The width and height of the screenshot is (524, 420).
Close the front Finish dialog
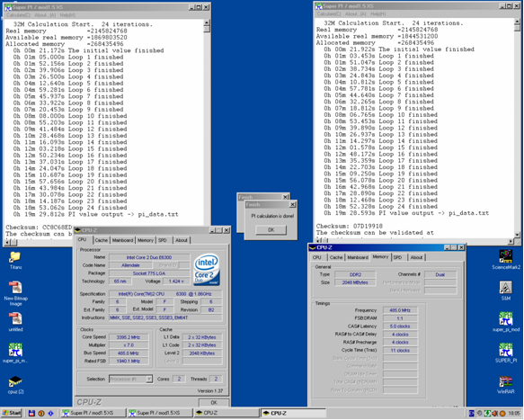[292, 204]
